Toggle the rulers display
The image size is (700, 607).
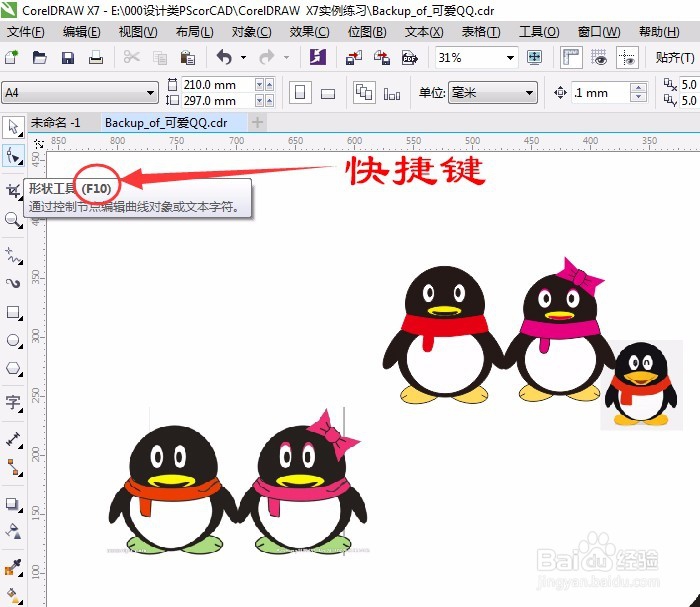tap(571, 58)
